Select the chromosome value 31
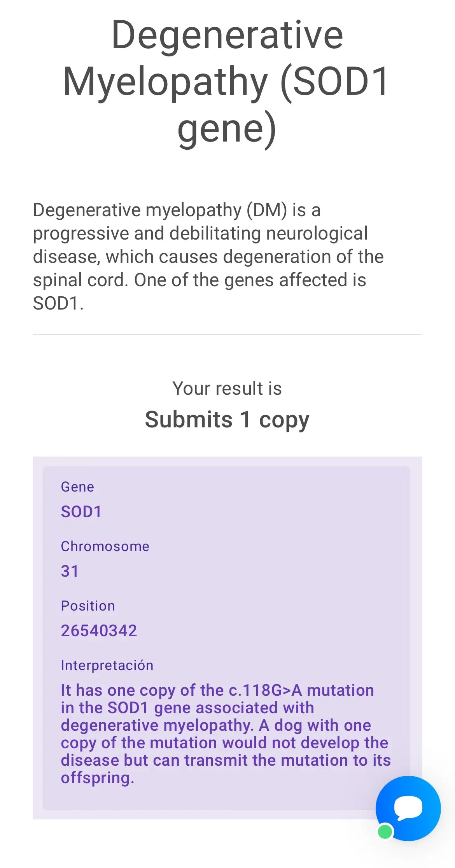 click(70, 571)
